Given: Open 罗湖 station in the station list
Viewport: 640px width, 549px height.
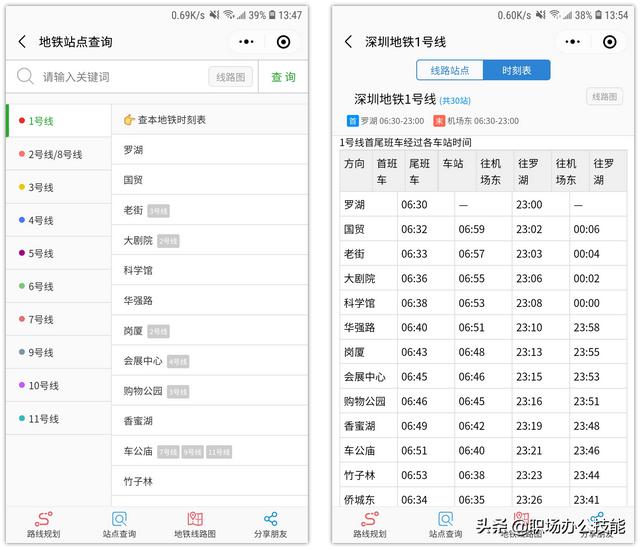Looking at the screenshot, I should pyautogui.click(x=210, y=150).
